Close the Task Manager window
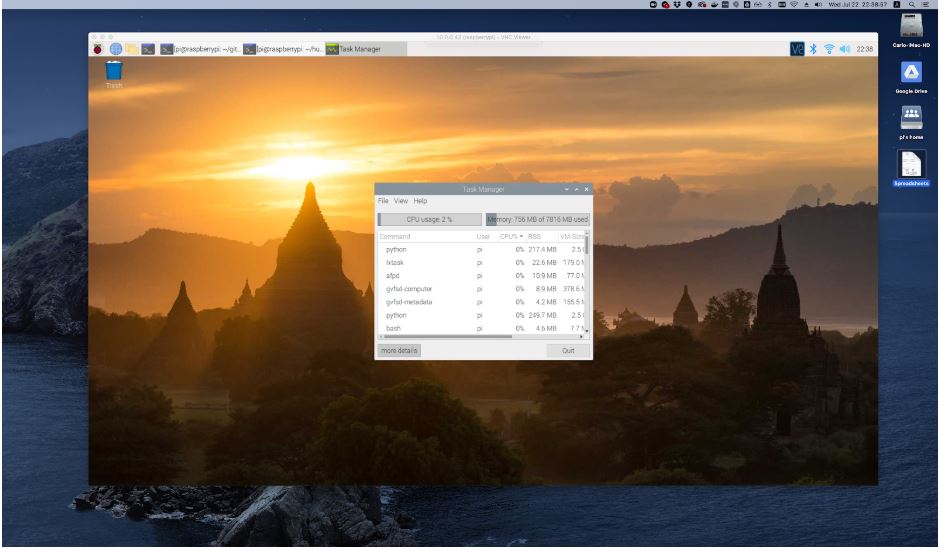This screenshot has width=941, height=548. [x=587, y=190]
